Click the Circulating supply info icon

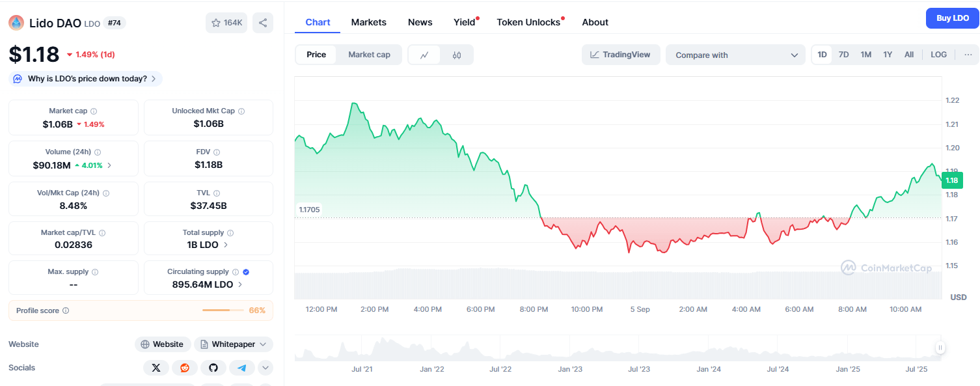236,272
